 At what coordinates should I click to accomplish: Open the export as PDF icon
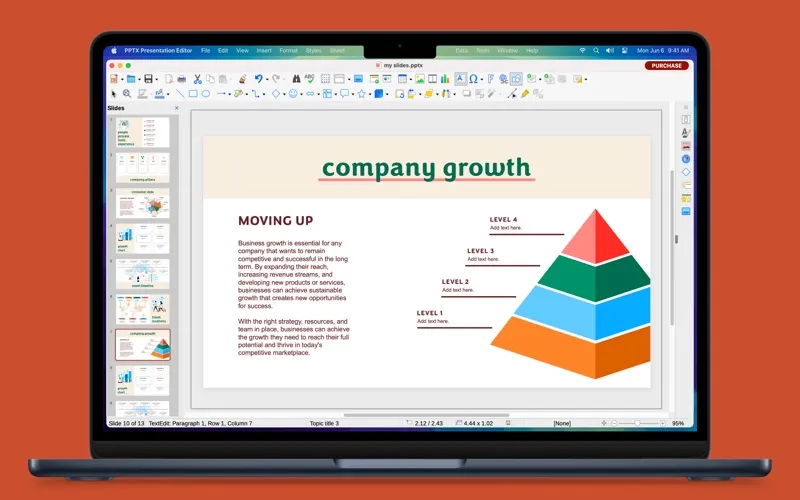168,79
